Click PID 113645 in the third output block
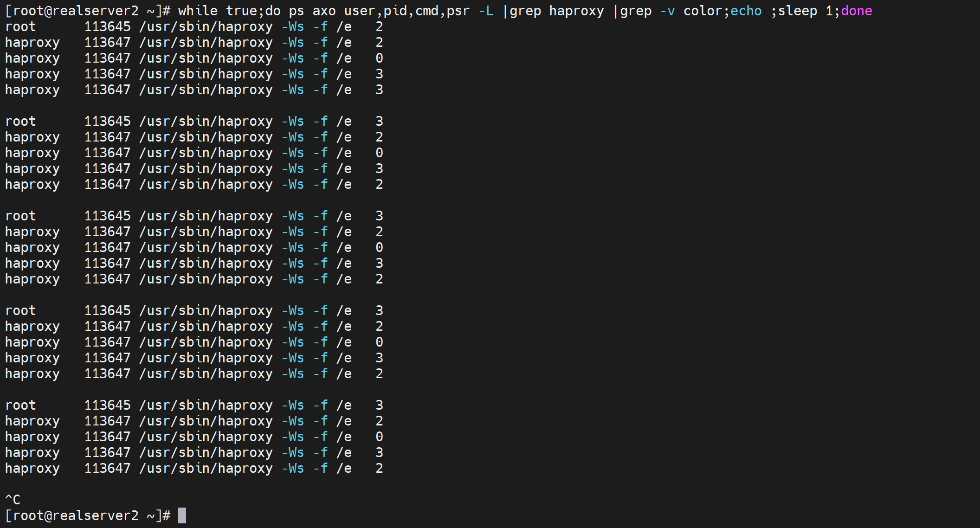The height and width of the screenshot is (528, 980). tap(107, 216)
